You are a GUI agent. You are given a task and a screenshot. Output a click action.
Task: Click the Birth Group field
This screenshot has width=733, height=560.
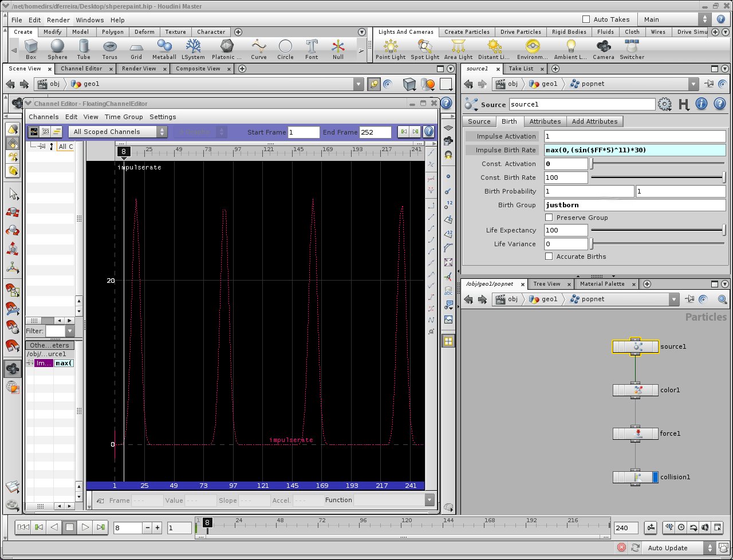click(635, 205)
